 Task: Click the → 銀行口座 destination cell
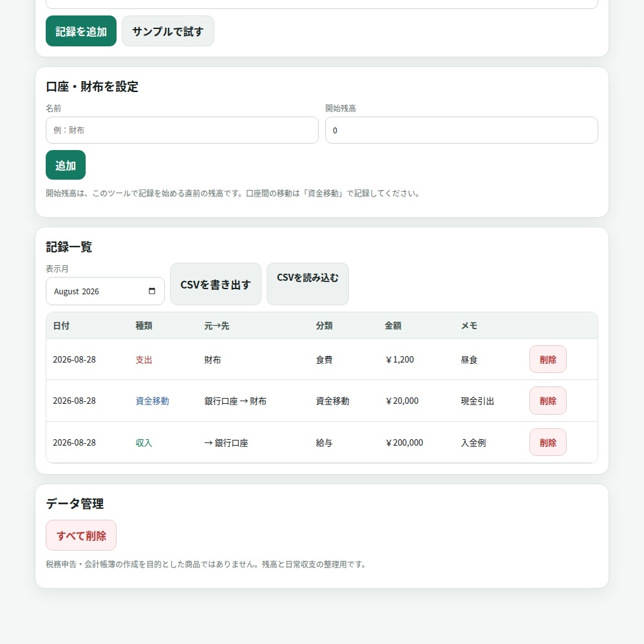tap(226, 443)
